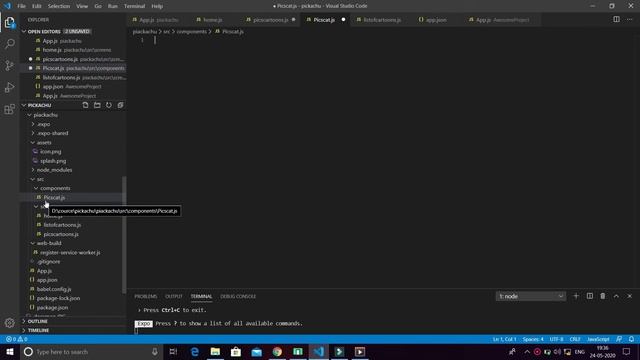The image size is (640, 360).
Task: Open errors and warnings count in status bar
Action: [16, 339]
